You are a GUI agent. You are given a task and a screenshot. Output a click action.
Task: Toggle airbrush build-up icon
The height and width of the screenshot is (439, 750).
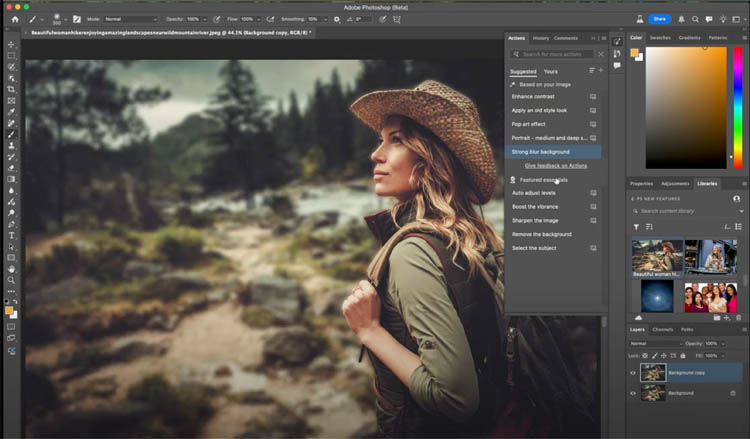click(270, 19)
